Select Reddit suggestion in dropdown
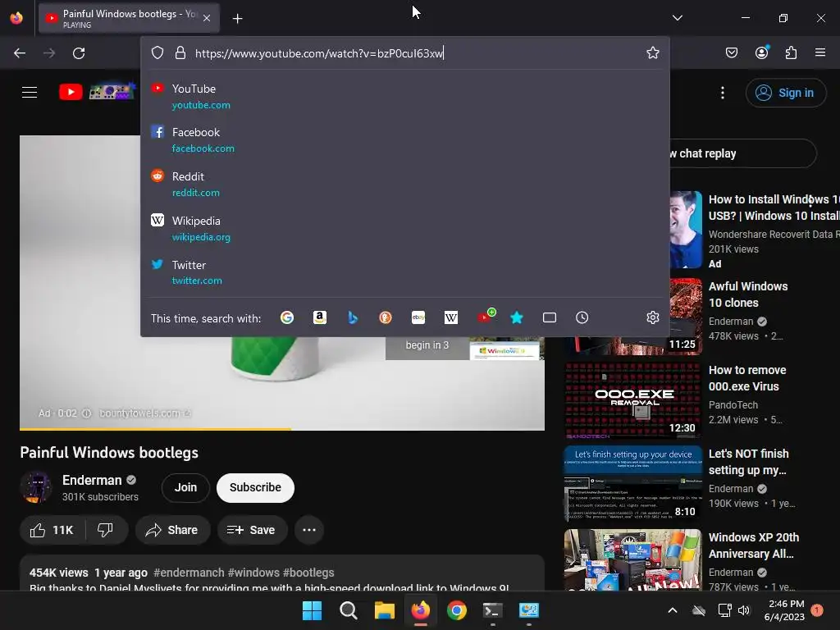 (405, 184)
